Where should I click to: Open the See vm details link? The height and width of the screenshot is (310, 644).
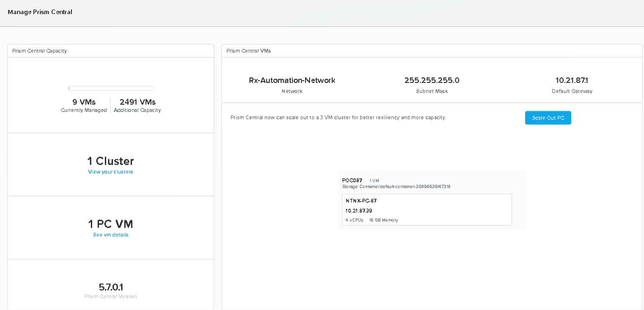[111, 235]
